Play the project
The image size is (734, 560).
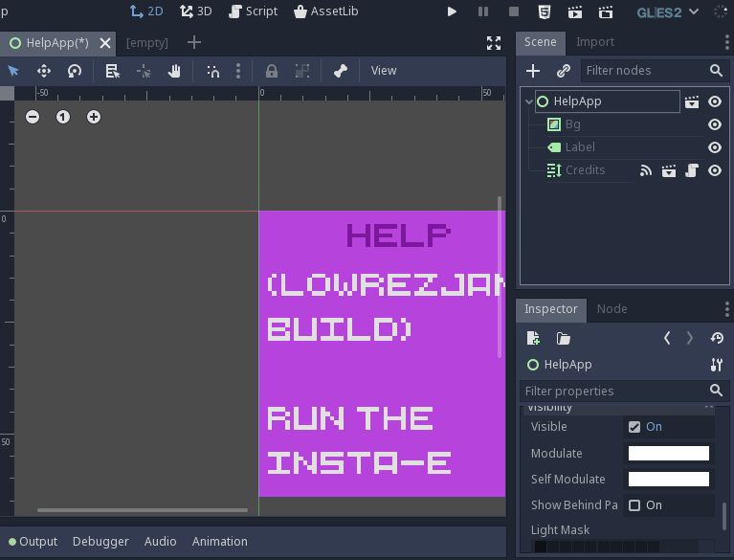click(x=452, y=11)
